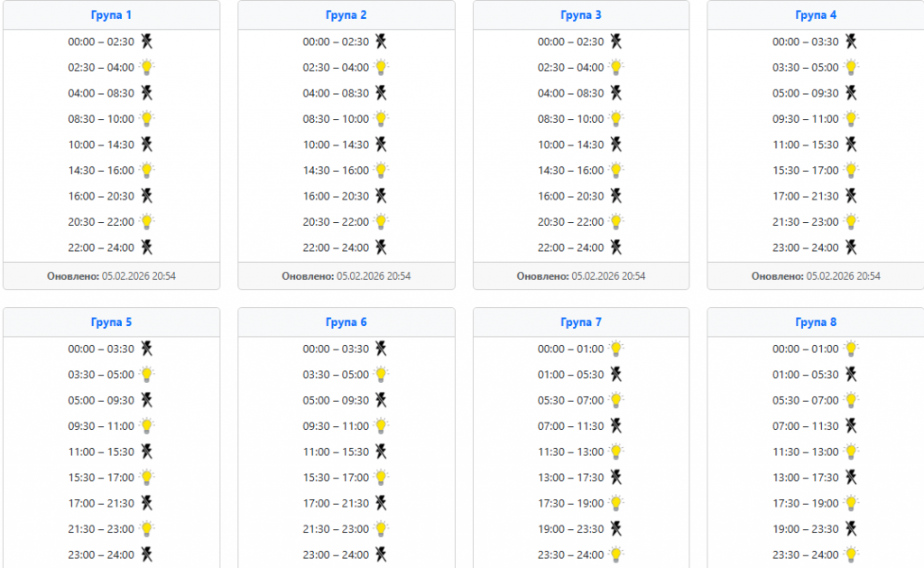Screen dimensions: 924x568
Task: Click the Група 6 heading link
Action: 346,322
